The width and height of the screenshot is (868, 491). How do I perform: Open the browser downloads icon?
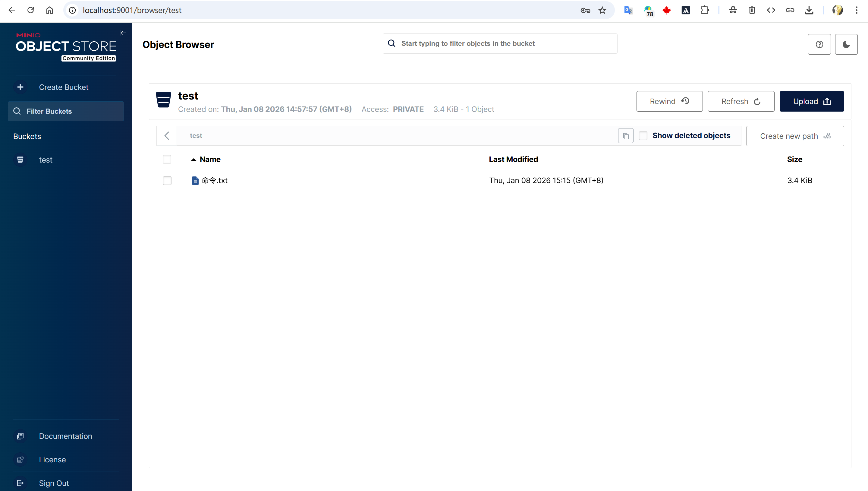809,10
